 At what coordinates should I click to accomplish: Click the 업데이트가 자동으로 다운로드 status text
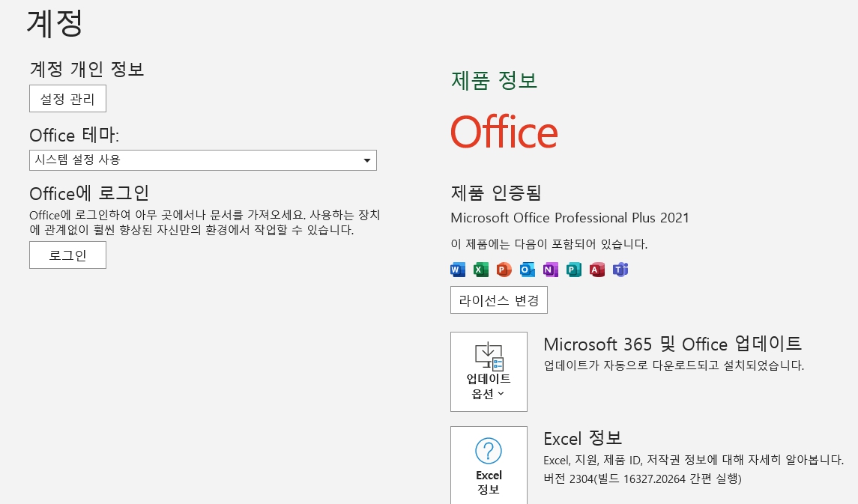click(674, 365)
